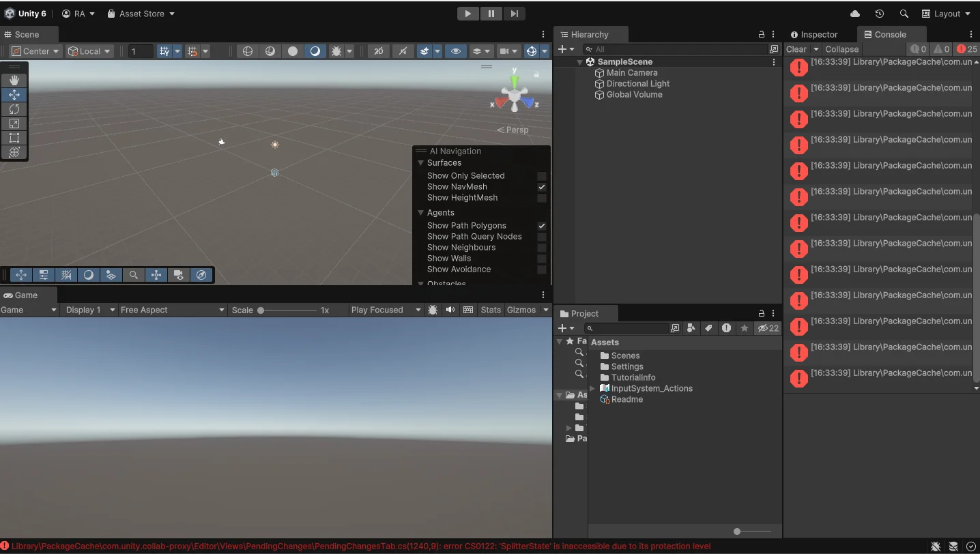The height and width of the screenshot is (554, 980).
Task: Open the Asset Store menu
Action: 141,14
